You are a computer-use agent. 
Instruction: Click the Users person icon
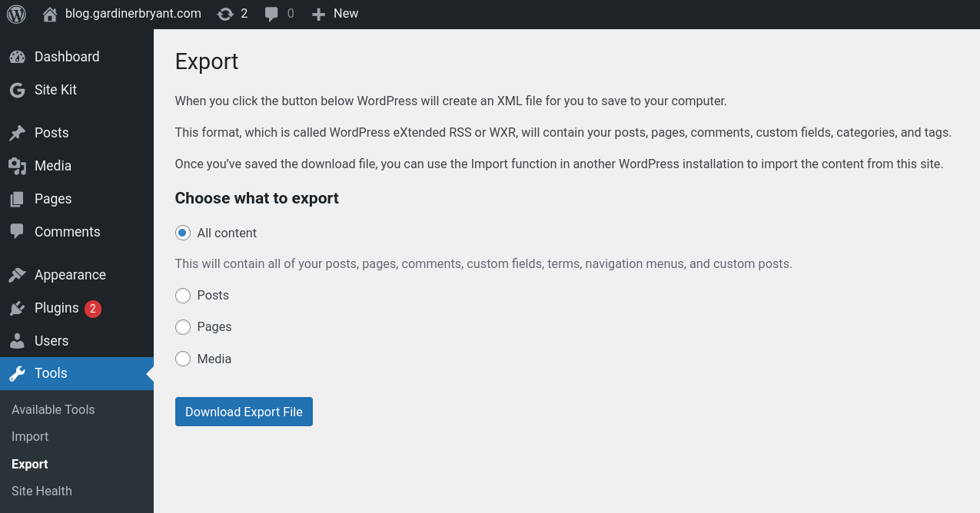17,341
